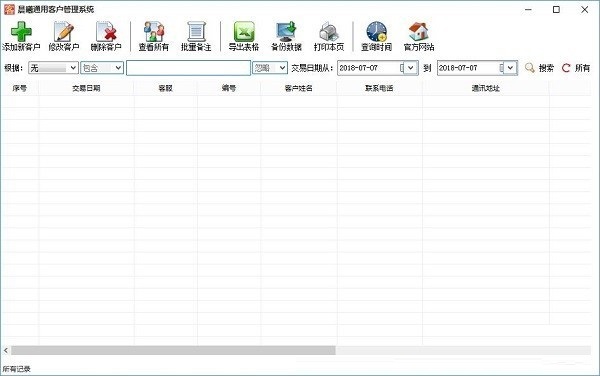Open 查询时间 clock icon
This screenshot has height=376, width=600.
click(377, 32)
